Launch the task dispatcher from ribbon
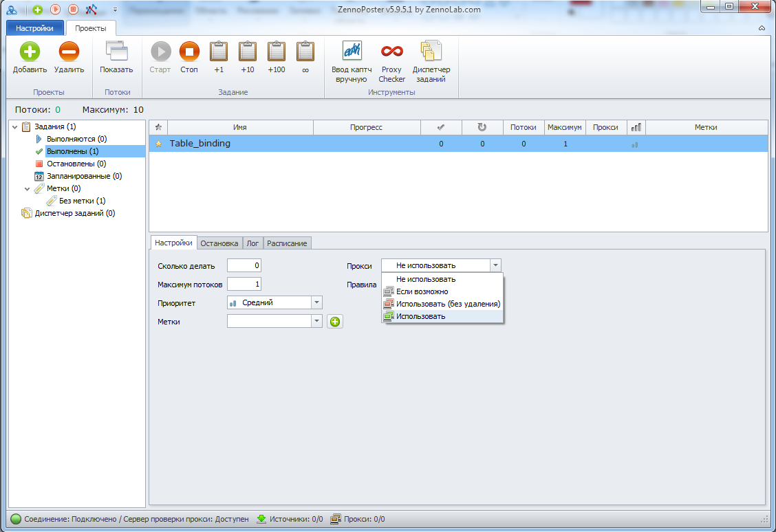This screenshot has height=532, width=776. coord(431,52)
